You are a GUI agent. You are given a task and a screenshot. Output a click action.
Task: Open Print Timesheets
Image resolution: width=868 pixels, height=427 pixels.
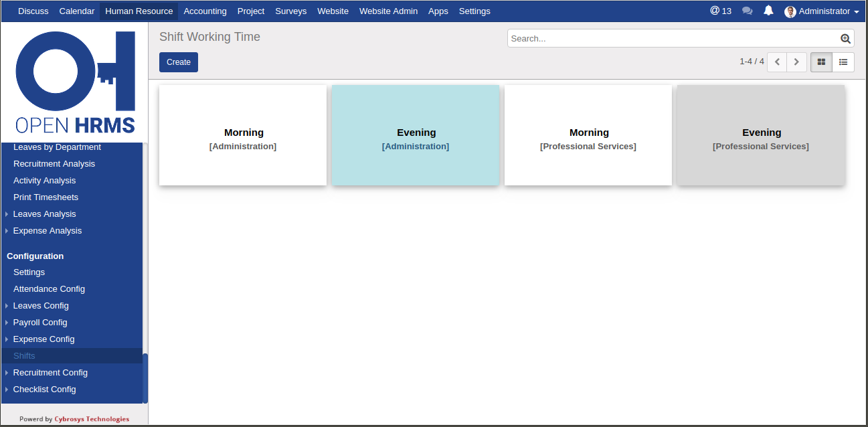(x=46, y=197)
